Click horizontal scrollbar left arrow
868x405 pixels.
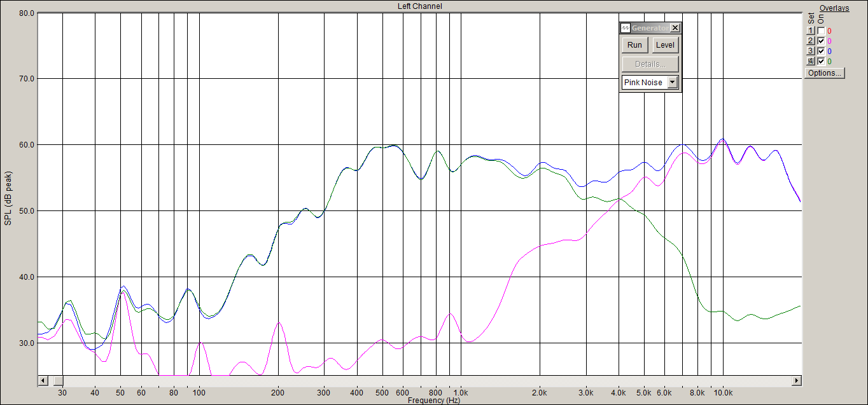click(43, 380)
